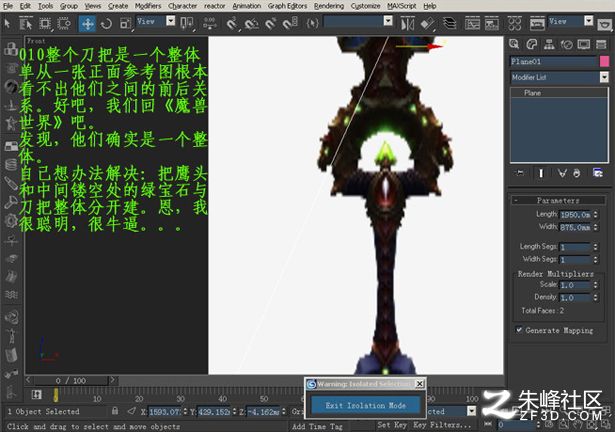This screenshot has width=615, height=432.
Task: Open the Layer Manager icon
Action: point(449,24)
